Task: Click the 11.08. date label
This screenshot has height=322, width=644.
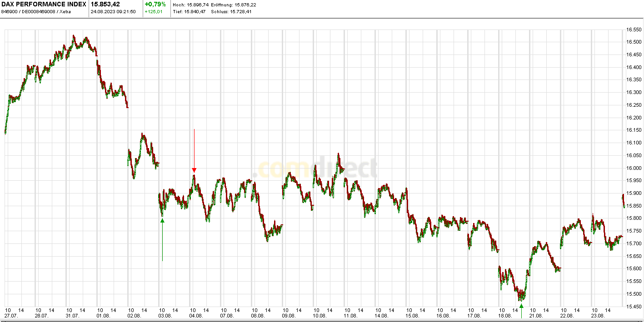Action: click(x=350, y=316)
